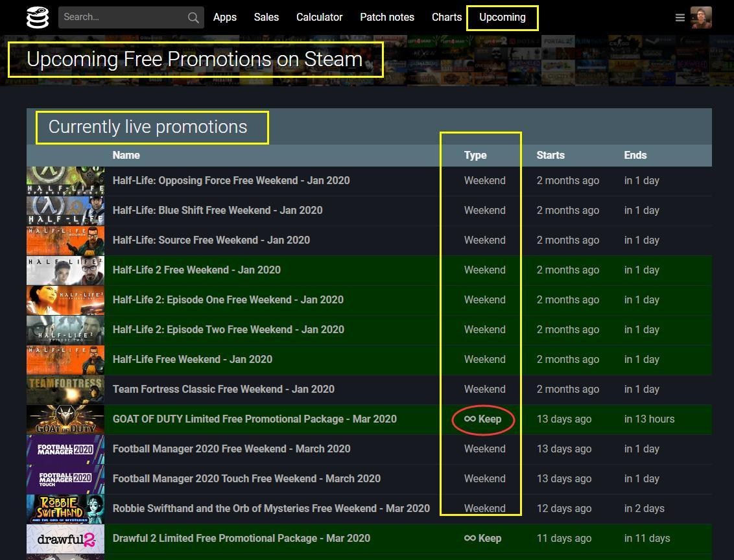Viewport: 734px width, 560px height.
Task: Click the Half-Life: Source thumbnail
Action: coord(65,240)
